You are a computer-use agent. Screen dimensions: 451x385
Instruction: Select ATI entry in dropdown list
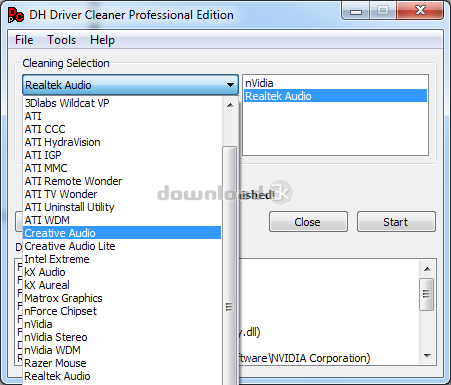[122, 116]
